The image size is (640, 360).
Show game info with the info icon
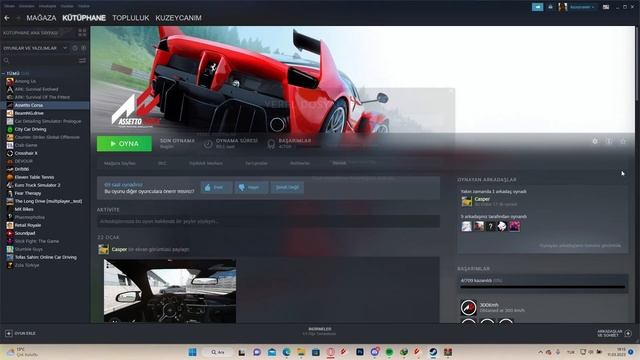click(x=609, y=141)
